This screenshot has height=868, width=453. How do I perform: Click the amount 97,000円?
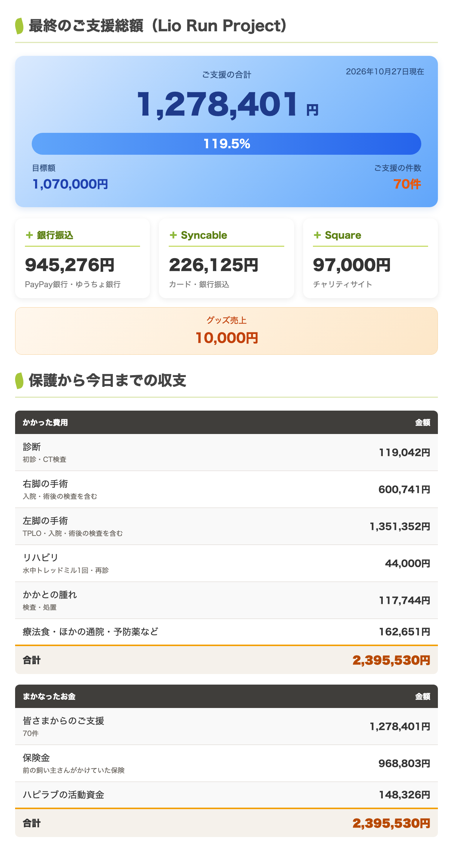tap(352, 265)
